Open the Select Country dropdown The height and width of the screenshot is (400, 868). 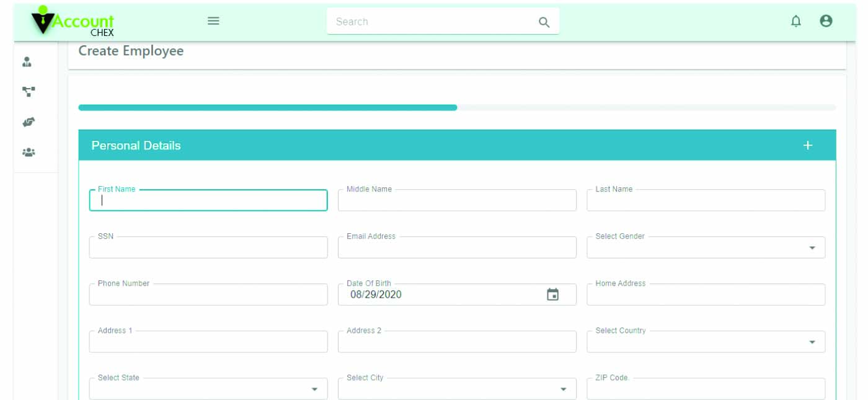click(706, 342)
